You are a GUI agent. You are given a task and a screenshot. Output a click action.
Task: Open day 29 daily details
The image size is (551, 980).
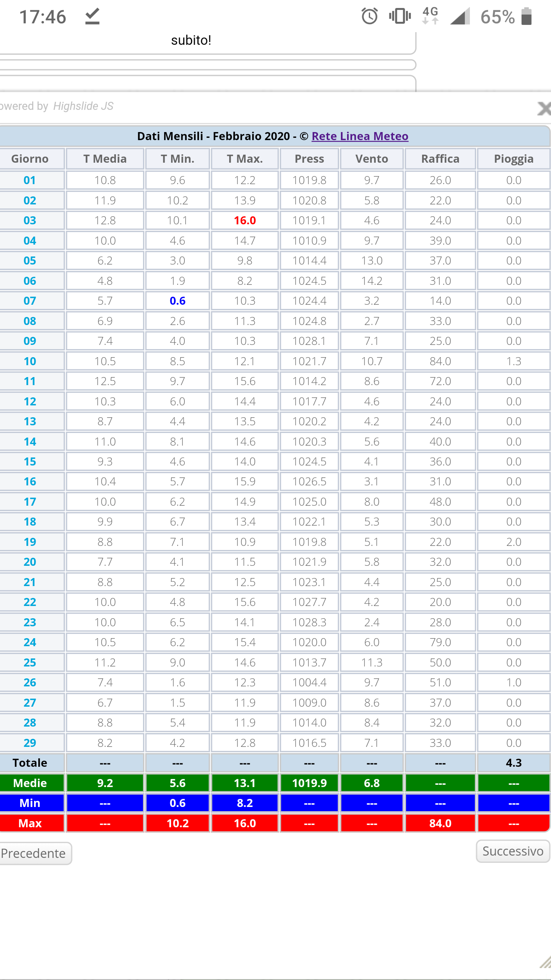tap(30, 743)
